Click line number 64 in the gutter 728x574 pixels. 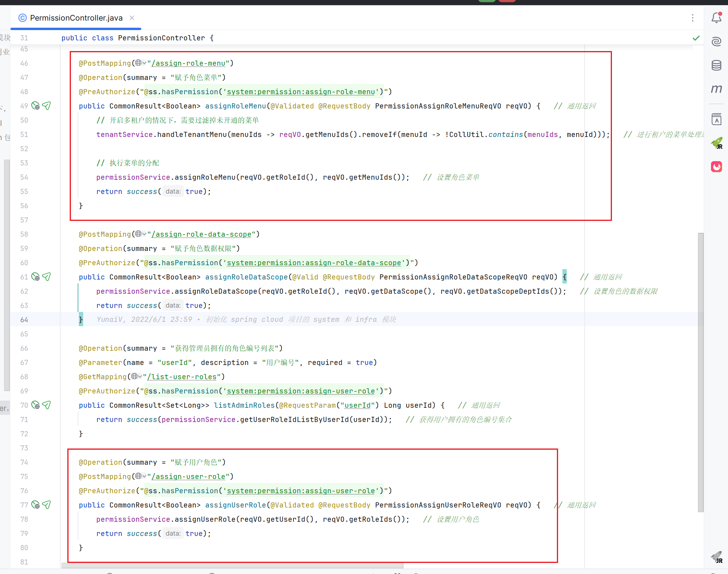pos(24,319)
